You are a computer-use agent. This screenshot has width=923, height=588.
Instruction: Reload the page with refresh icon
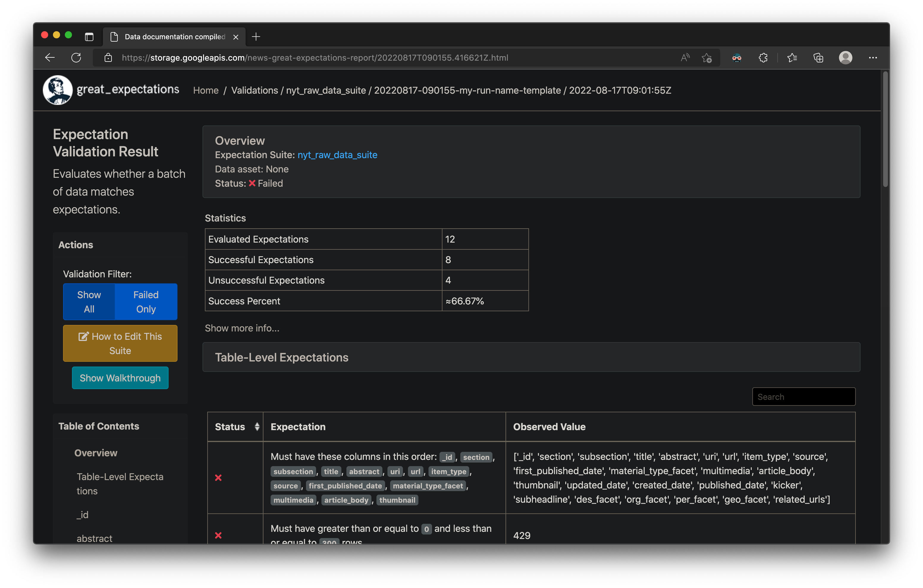click(76, 57)
